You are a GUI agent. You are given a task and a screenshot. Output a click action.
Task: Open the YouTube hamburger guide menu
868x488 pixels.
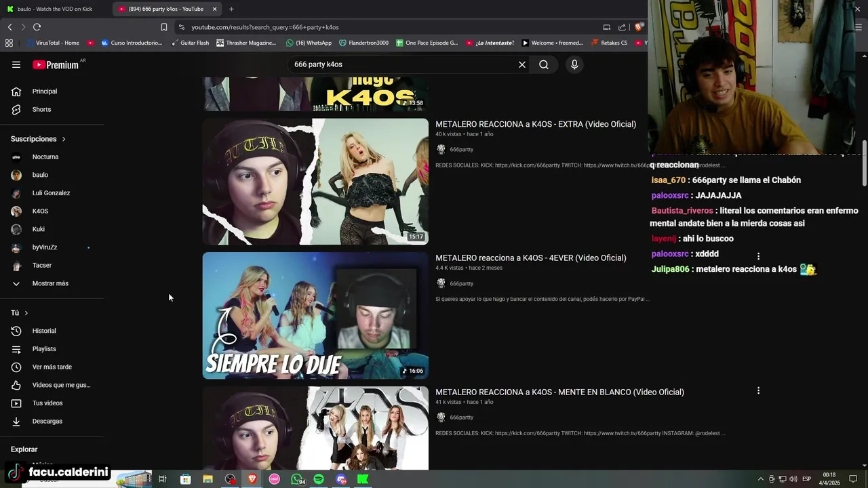pos(16,64)
